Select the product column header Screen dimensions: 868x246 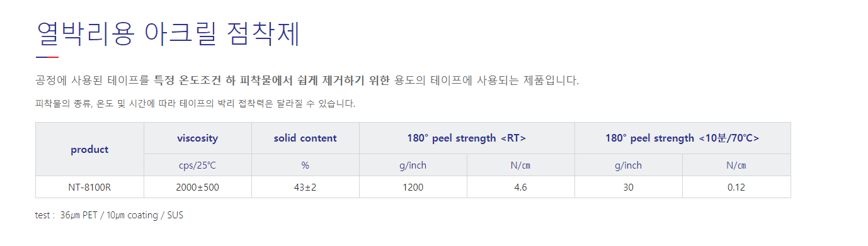[89, 149]
